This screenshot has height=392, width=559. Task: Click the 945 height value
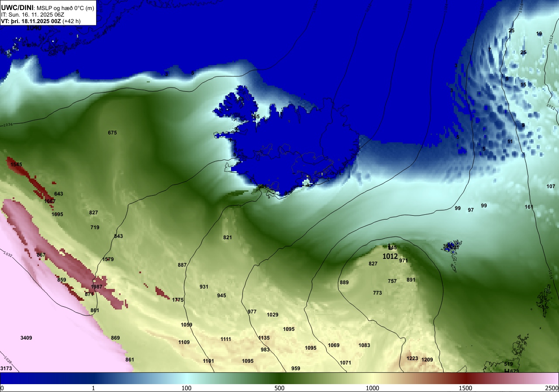pyautogui.click(x=221, y=296)
